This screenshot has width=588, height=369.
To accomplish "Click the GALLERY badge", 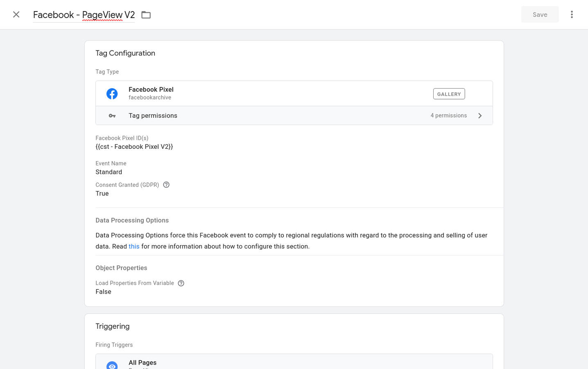I will click(x=449, y=94).
